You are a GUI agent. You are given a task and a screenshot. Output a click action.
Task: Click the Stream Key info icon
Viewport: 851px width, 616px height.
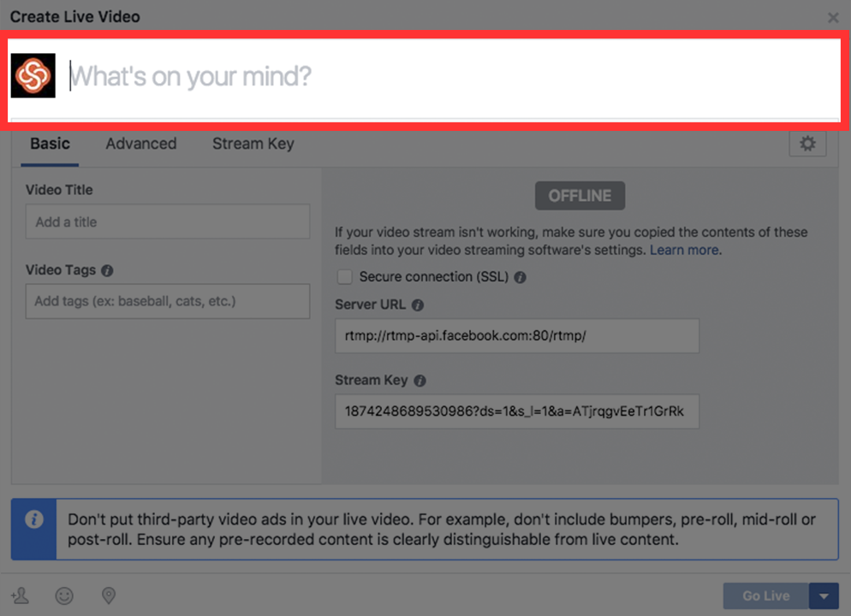tap(420, 381)
